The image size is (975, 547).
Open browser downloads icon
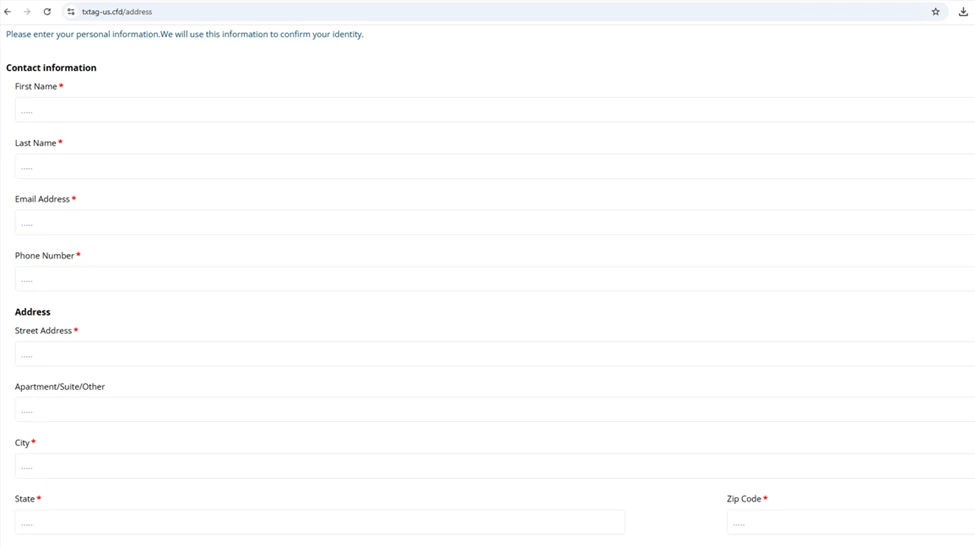[963, 12]
